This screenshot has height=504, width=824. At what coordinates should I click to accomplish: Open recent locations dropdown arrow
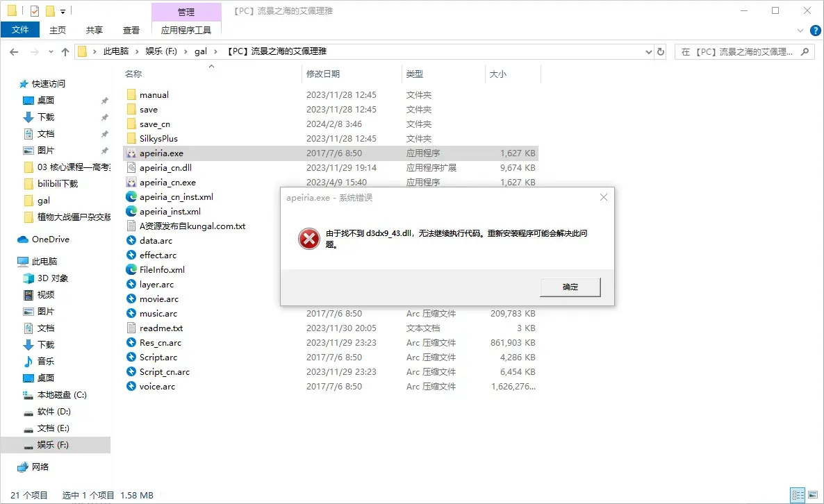[x=51, y=51]
